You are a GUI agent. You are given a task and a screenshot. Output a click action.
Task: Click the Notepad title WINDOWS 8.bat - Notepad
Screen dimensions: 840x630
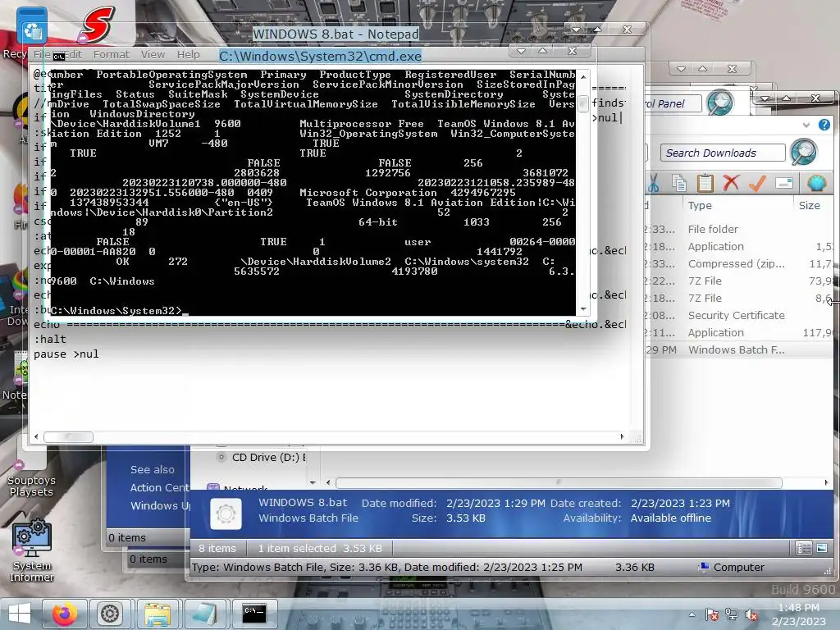pyautogui.click(x=336, y=34)
